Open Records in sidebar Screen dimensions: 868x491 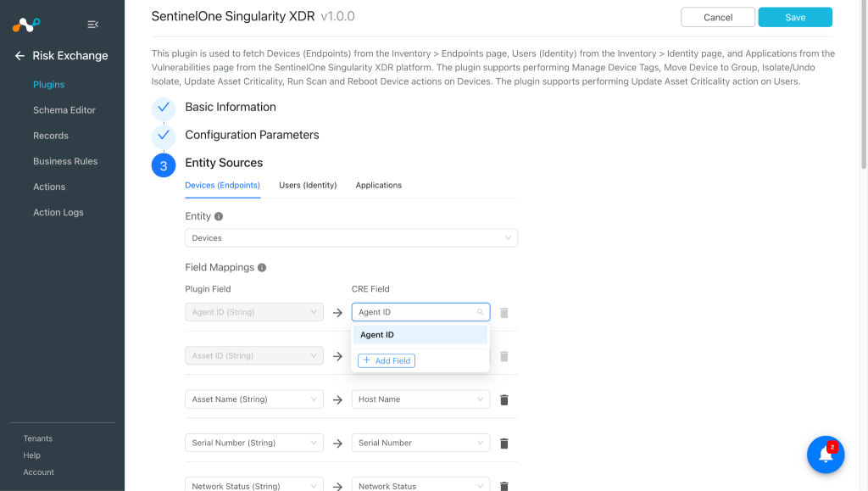coord(50,136)
